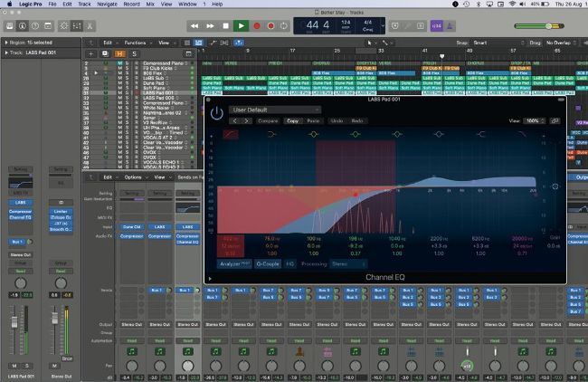Screen dimensions: 588x382
Task: Click the Redo button in Channel EQ
Action: 357,120
